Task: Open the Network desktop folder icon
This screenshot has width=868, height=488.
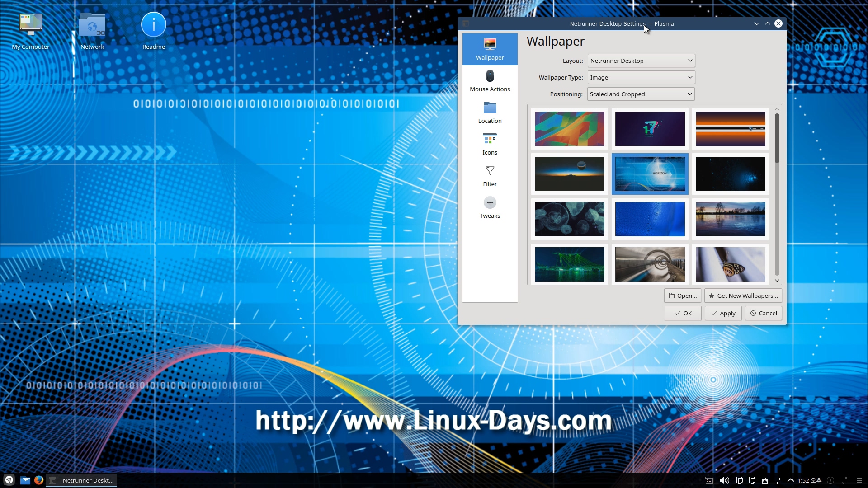Action: pyautogui.click(x=92, y=31)
